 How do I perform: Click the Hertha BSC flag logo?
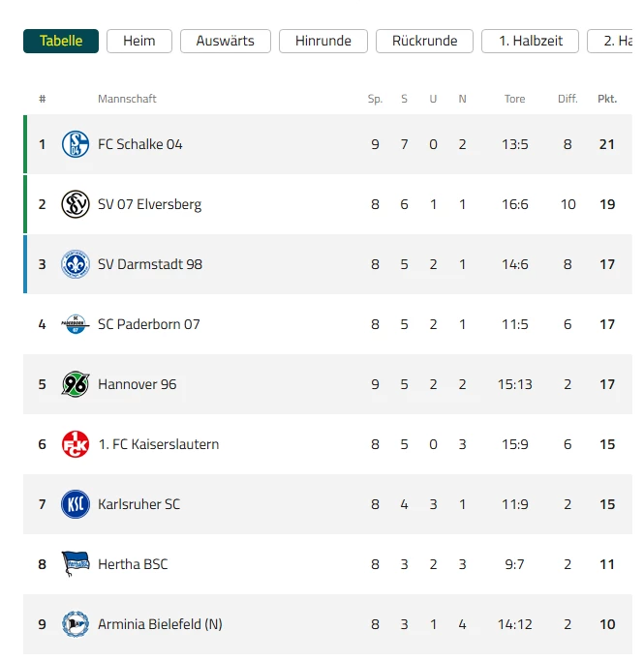point(76,564)
